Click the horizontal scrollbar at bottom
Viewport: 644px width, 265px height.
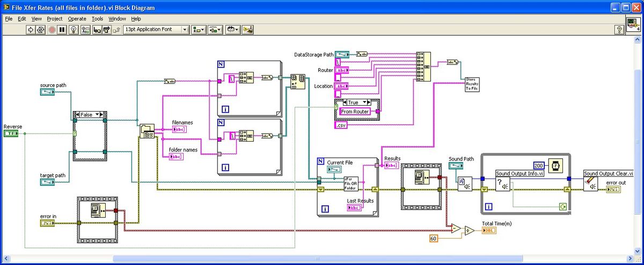(318, 259)
